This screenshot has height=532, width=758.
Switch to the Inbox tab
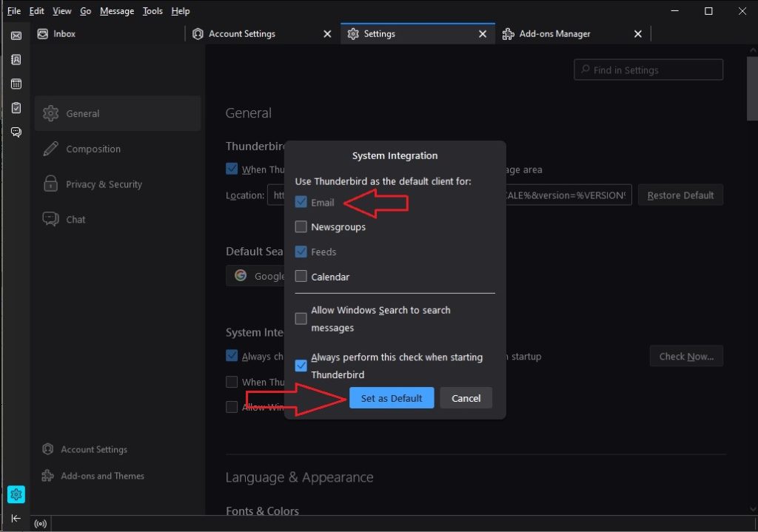(58, 33)
